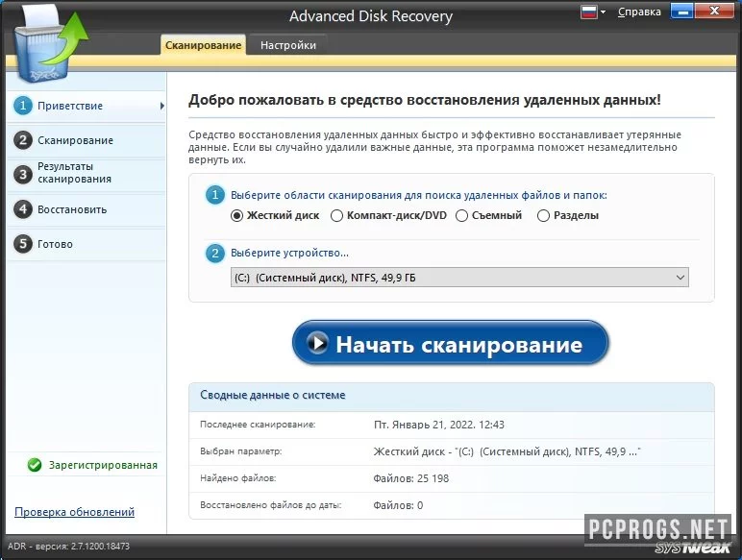
Task: Choose the Съемный radio option
Action: click(488, 216)
